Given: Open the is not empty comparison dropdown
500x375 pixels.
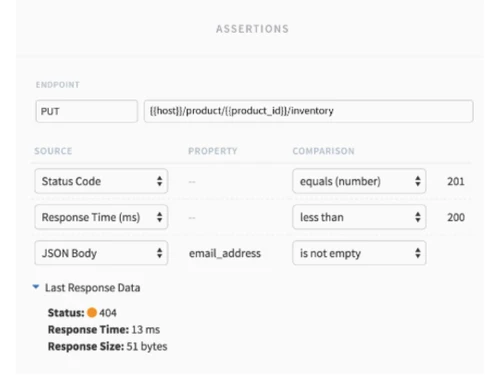Looking at the screenshot, I should 359,253.
